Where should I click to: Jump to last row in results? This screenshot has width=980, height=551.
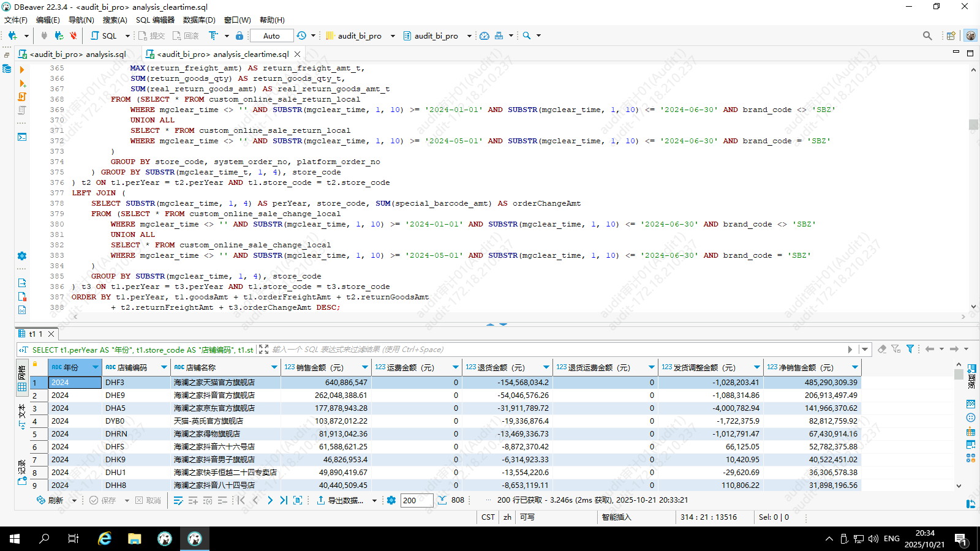(x=284, y=500)
